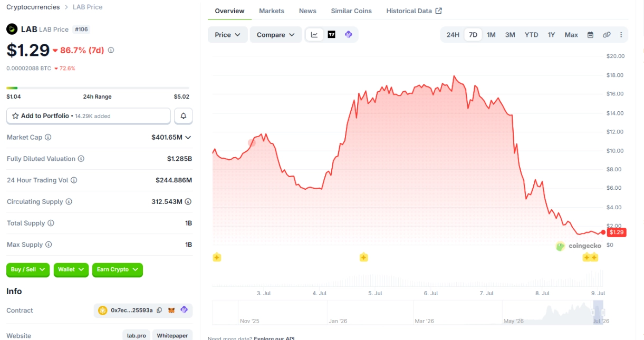
Task: Expand the Buy / Sell dropdown
Action: tap(28, 270)
